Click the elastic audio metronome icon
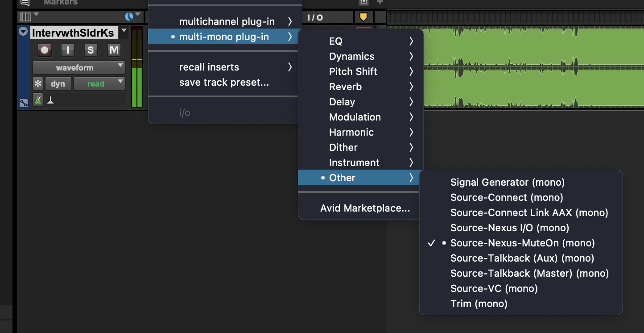The height and width of the screenshot is (333, 644). pyautogui.click(x=38, y=100)
